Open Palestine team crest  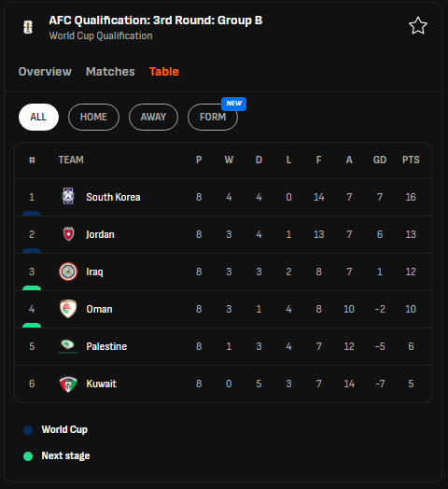68,346
